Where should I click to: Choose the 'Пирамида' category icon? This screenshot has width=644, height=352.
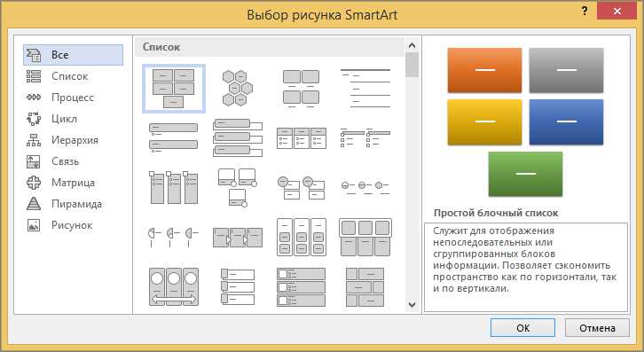click(x=34, y=204)
